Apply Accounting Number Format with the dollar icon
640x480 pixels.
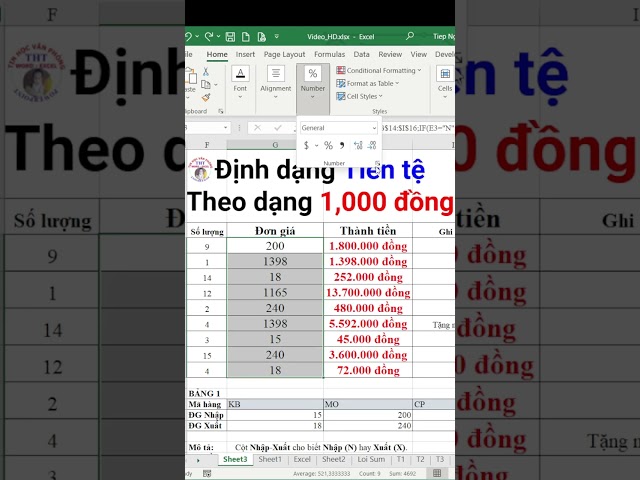[x=306, y=145]
